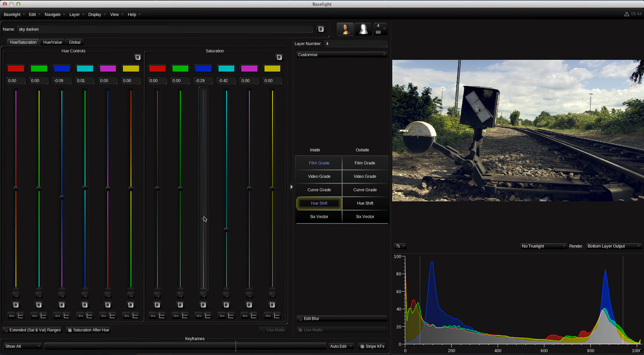Expand the Bottom Layer Output render dropdown

point(614,246)
